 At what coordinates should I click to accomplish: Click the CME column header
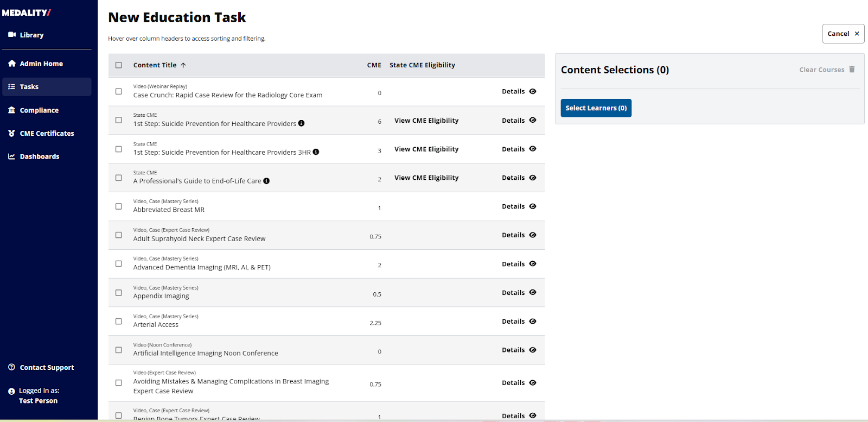click(x=374, y=65)
